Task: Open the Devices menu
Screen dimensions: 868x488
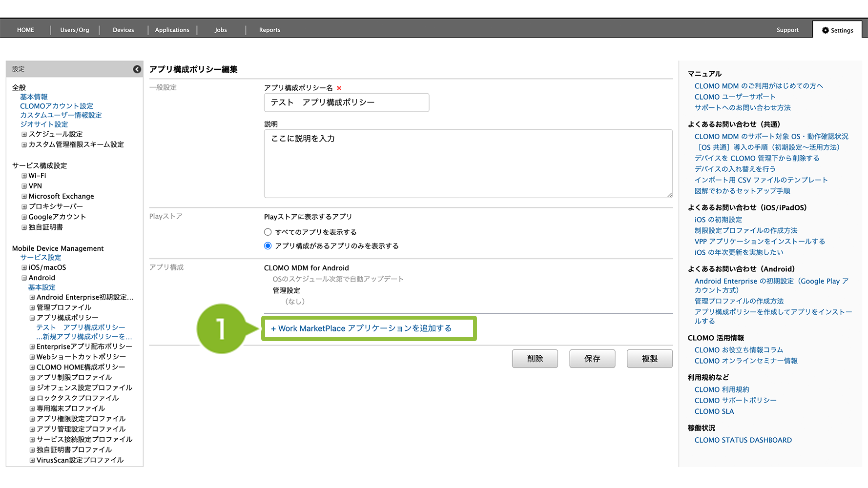Action: pyautogui.click(x=123, y=30)
